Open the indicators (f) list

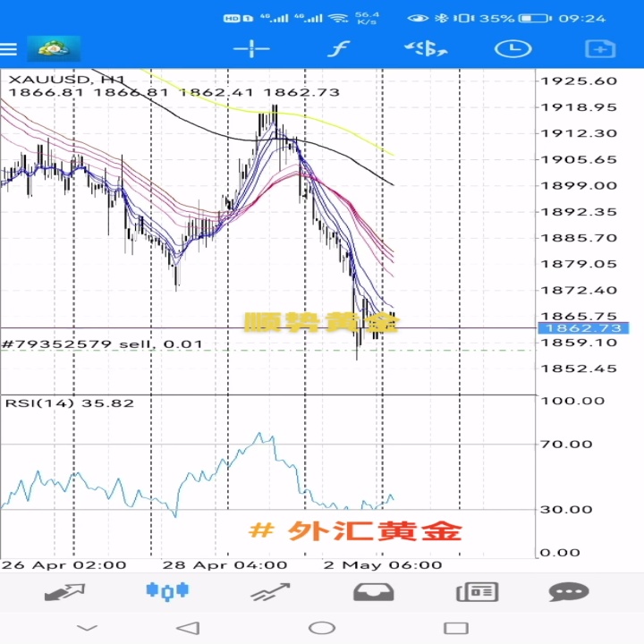coord(338,49)
